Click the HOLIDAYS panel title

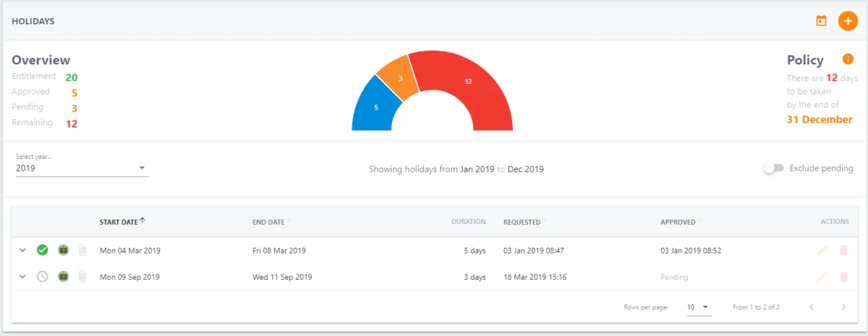[x=33, y=21]
